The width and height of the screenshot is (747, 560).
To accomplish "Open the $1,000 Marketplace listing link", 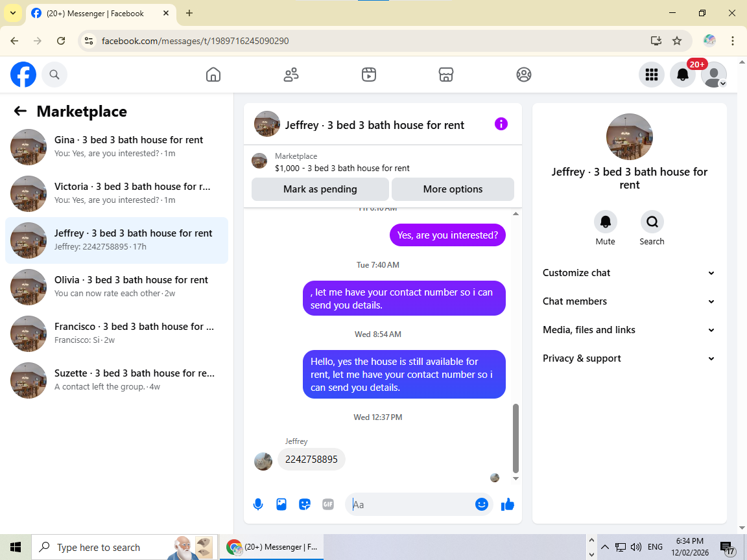I will click(342, 168).
